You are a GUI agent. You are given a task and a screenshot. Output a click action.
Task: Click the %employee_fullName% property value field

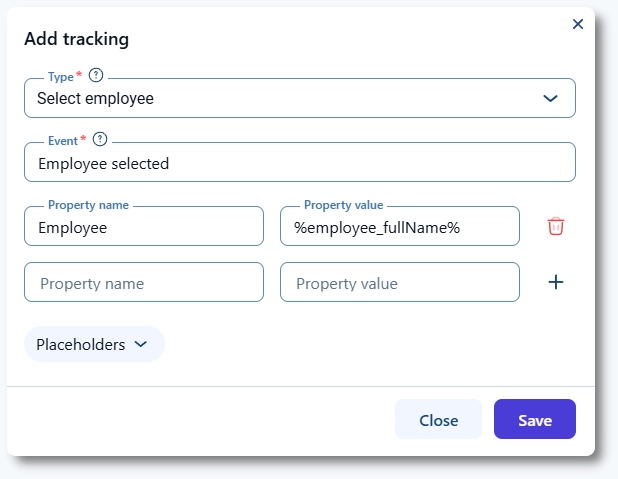click(x=399, y=227)
